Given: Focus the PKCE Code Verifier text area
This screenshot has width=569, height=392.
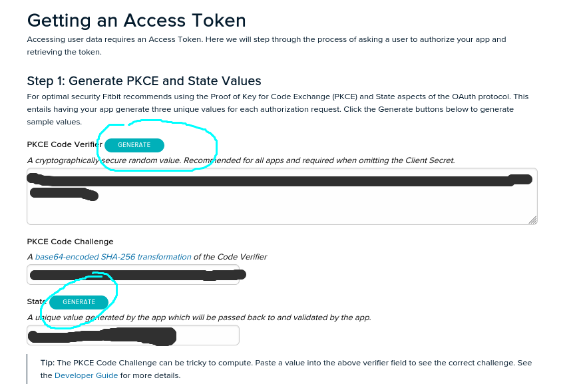Looking at the screenshot, I should click(282, 206).
